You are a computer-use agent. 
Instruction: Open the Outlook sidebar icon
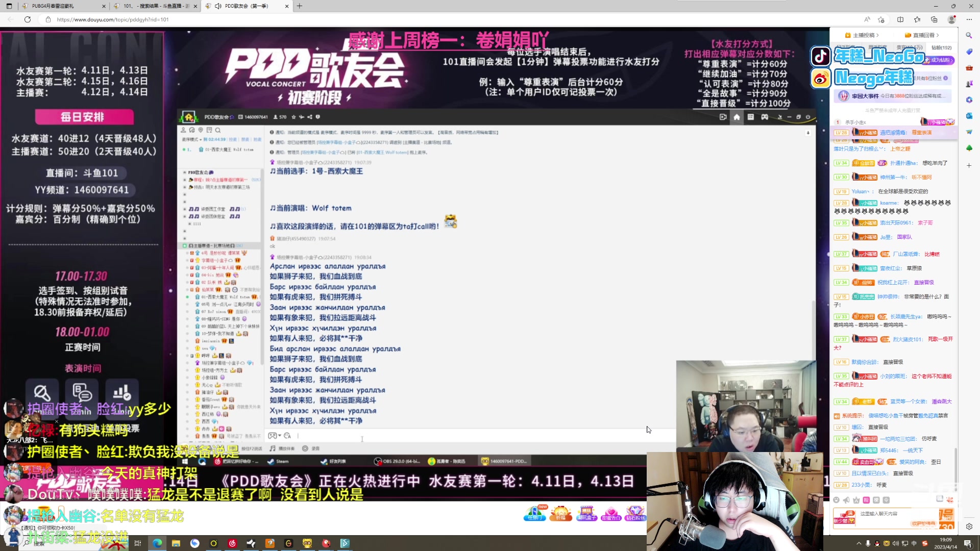click(x=969, y=116)
